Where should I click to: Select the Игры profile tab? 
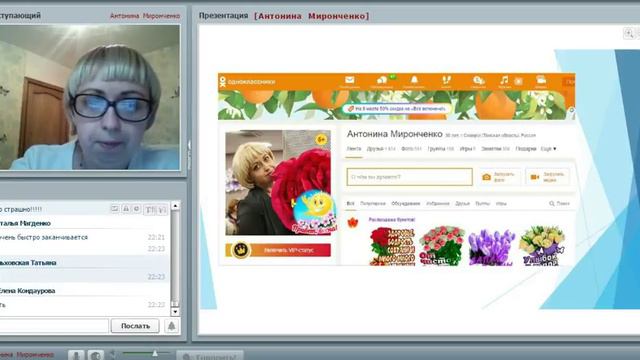[467, 149]
